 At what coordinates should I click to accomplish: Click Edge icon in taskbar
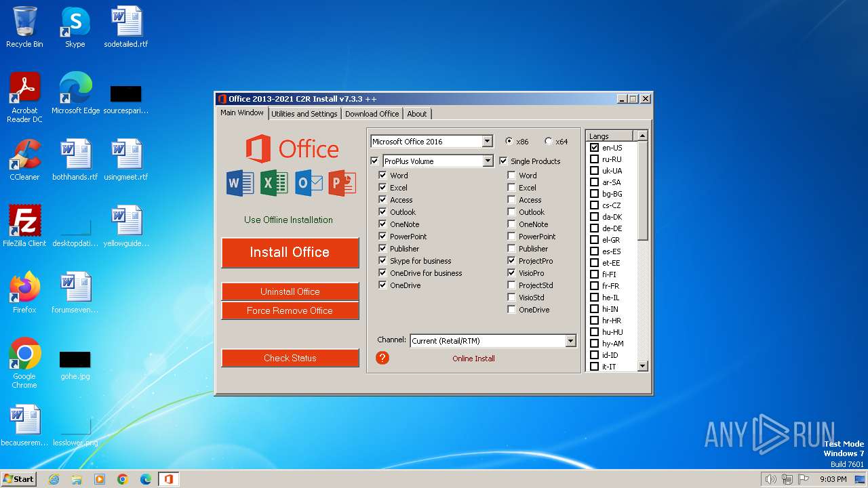146,479
